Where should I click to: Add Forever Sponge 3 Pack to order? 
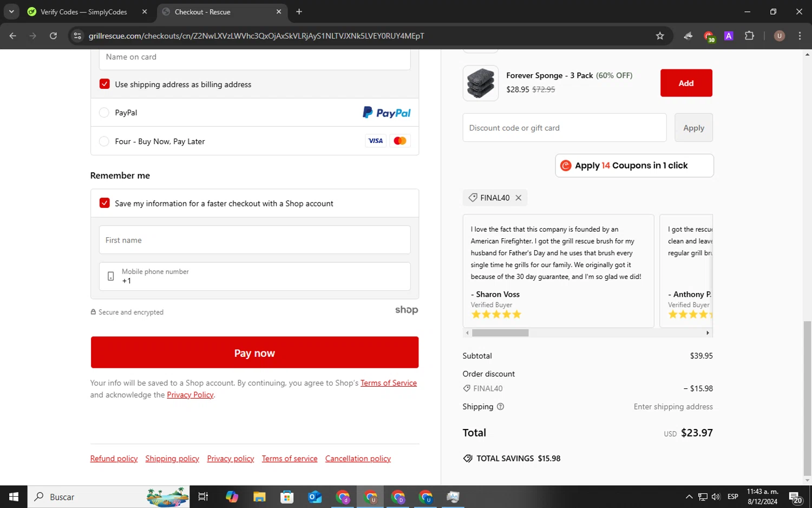(686, 83)
